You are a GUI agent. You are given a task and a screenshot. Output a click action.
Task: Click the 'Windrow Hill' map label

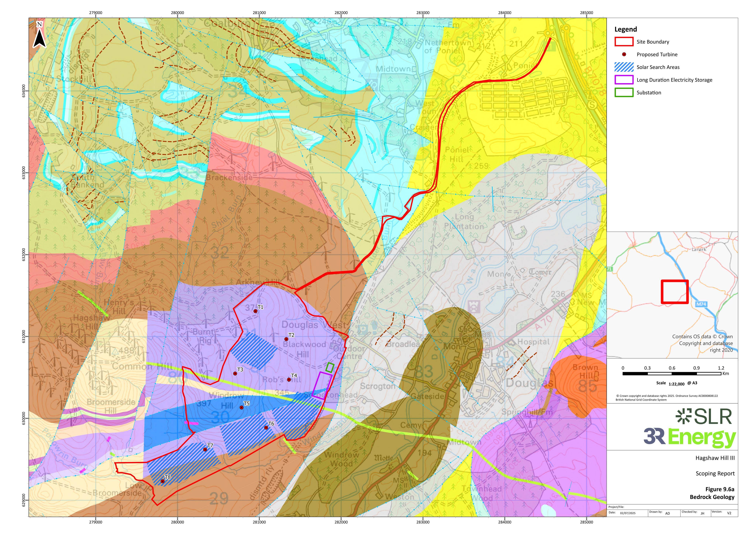(226, 400)
